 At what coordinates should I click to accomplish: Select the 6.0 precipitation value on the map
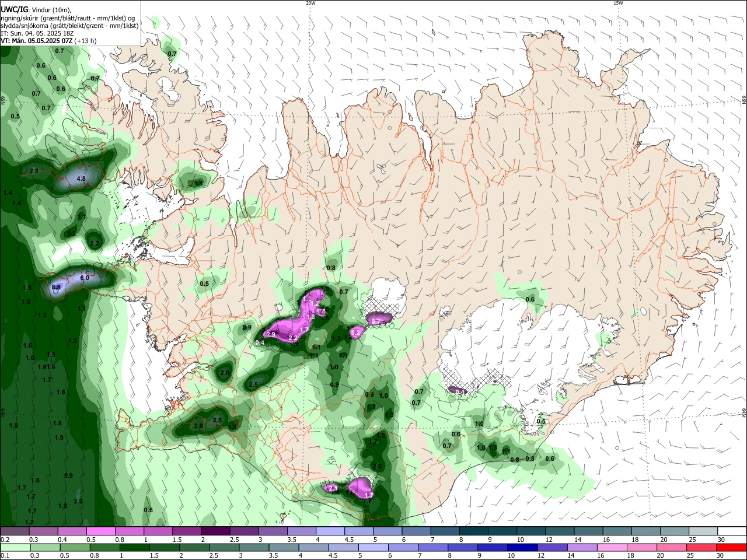pos(85,278)
